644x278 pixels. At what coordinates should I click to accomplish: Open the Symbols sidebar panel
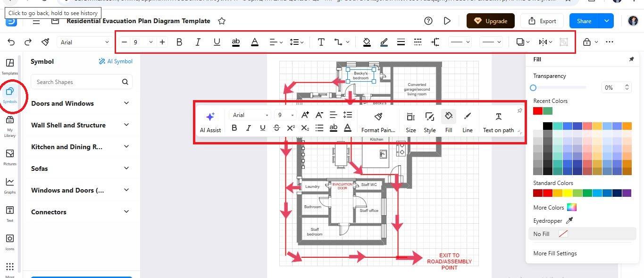coord(9,94)
